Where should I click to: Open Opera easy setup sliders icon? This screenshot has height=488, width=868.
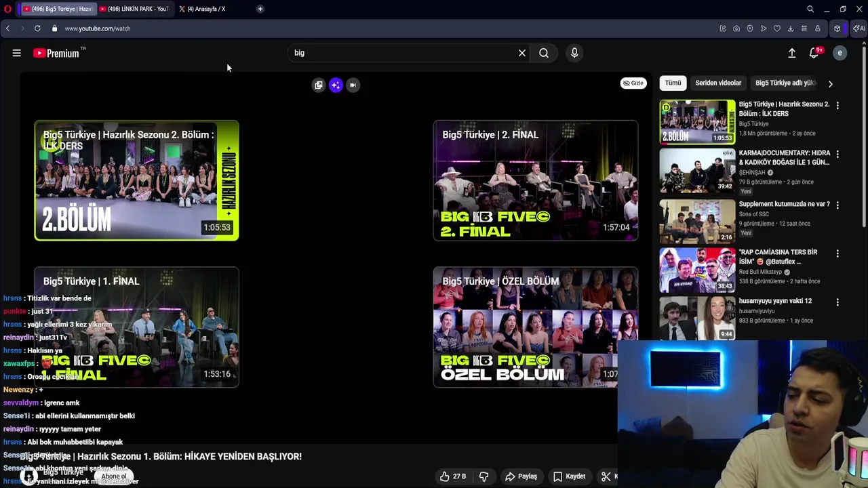point(804,28)
